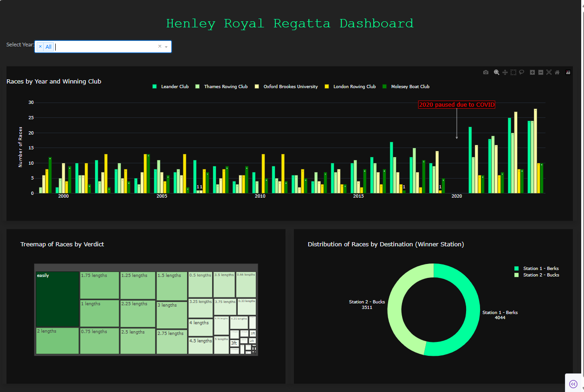Click the Zoom Out minus icon
The height and width of the screenshot is (392, 584).
[x=541, y=72]
